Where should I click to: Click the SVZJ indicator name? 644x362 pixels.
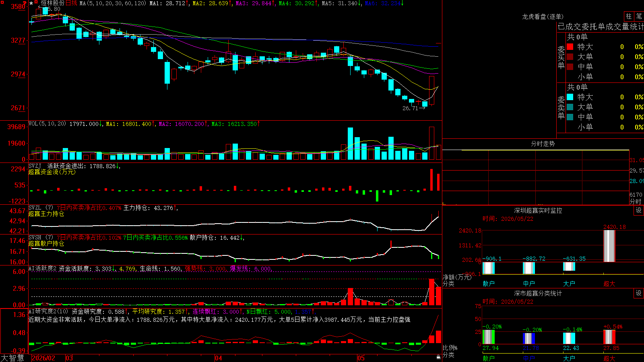pos(35,166)
